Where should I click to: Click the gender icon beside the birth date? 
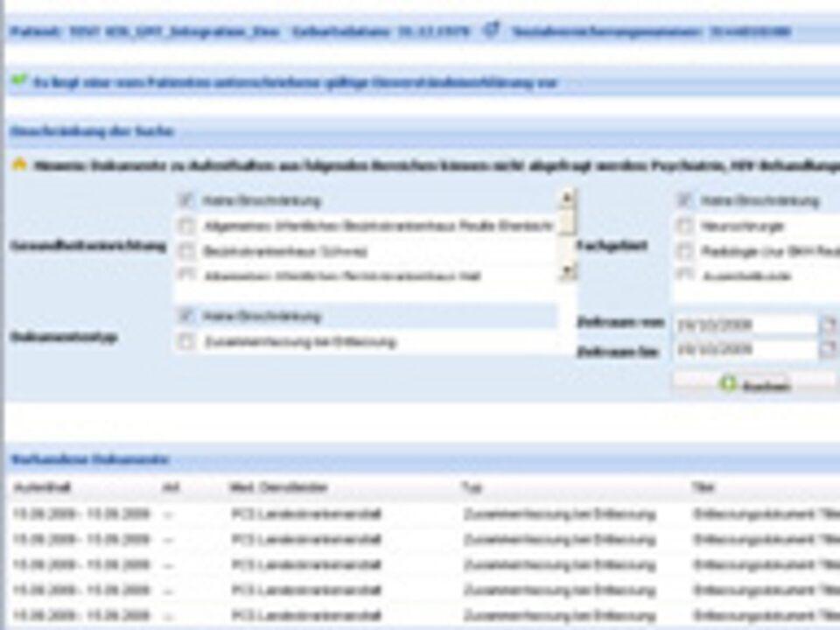[x=492, y=31]
